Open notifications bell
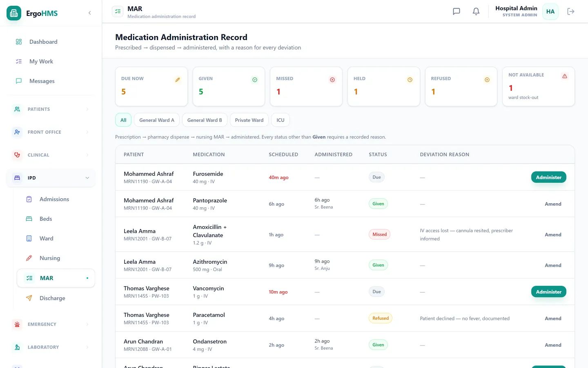Viewport: 588px width, 368px height. point(476,11)
